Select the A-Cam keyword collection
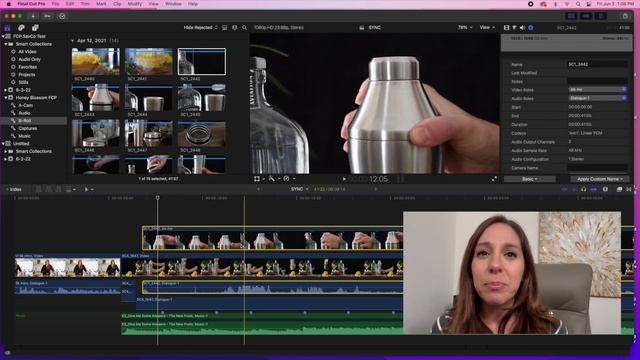This screenshot has width=640, height=360. click(x=25, y=105)
